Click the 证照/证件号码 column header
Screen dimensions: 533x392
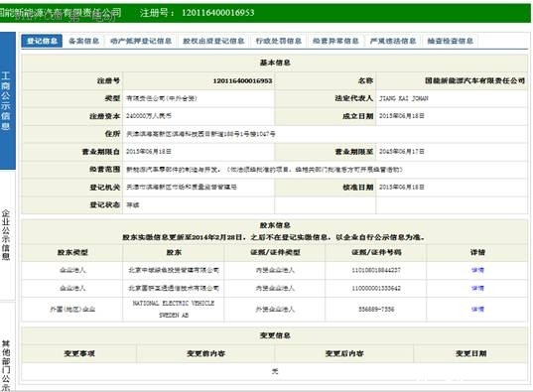(376, 252)
